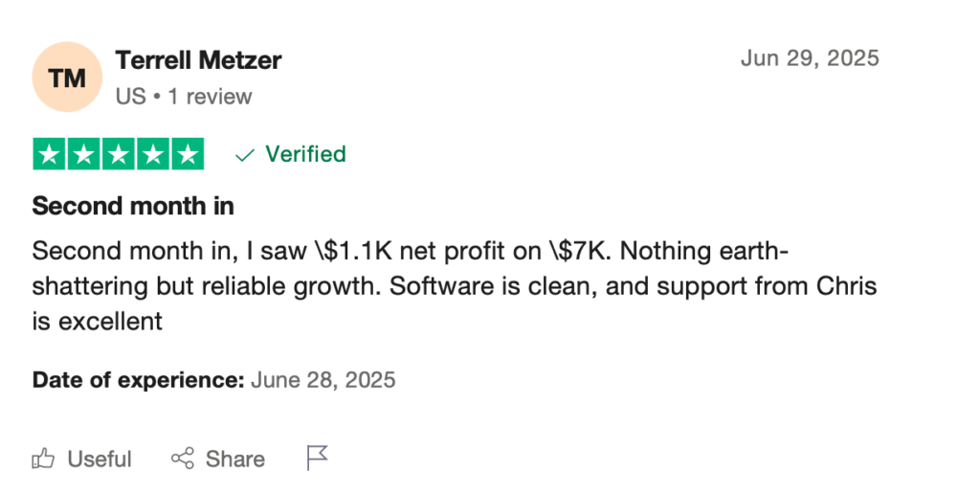Click the Verified label
Image resolution: width=980 pixels, height=494 pixels.
click(x=305, y=154)
